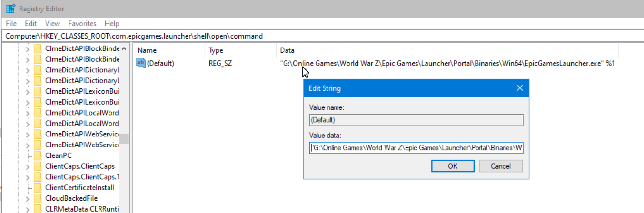Cancel the Edit String dialog
The height and width of the screenshot is (213, 644).
click(501, 166)
